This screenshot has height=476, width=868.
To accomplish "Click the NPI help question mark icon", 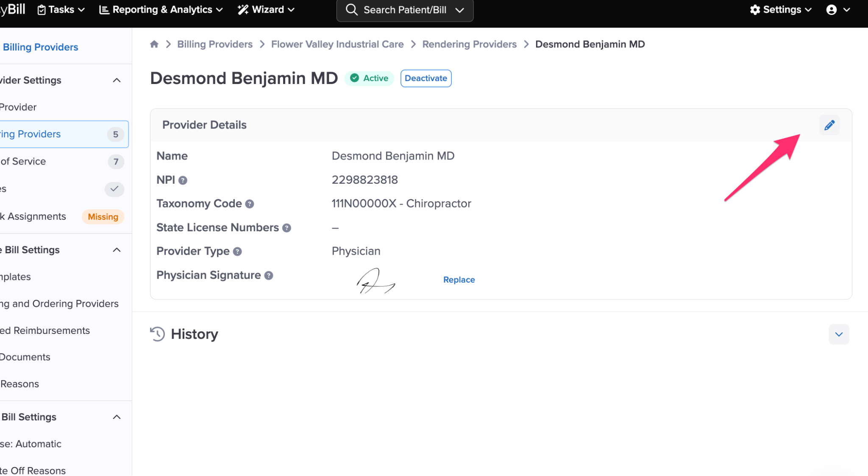I will coord(183,180).
